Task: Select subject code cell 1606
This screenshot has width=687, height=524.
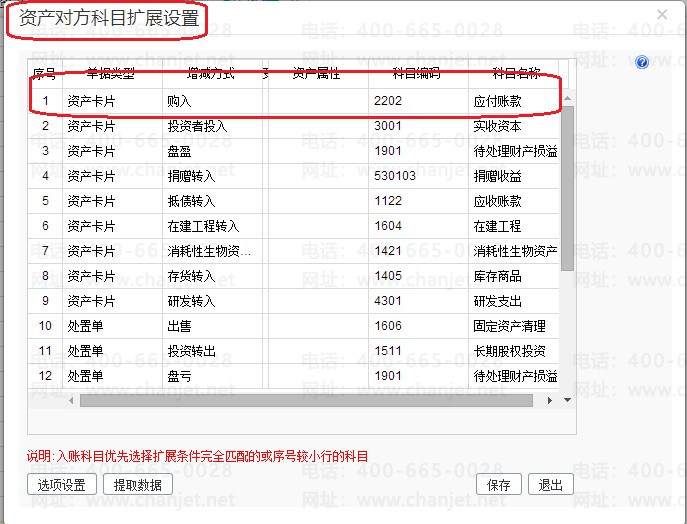Action: tap(418, 326)
